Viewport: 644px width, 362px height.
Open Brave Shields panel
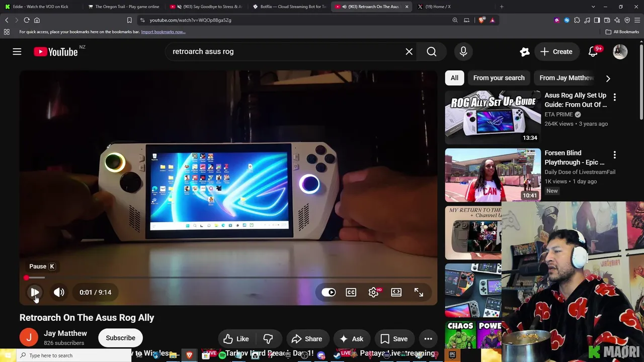click(482, 20)
